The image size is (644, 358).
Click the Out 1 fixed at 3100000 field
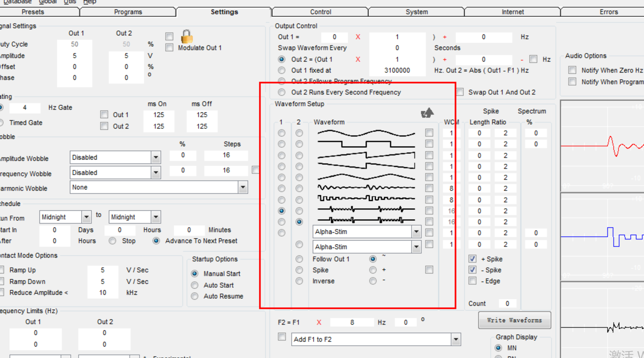point(397,70)
